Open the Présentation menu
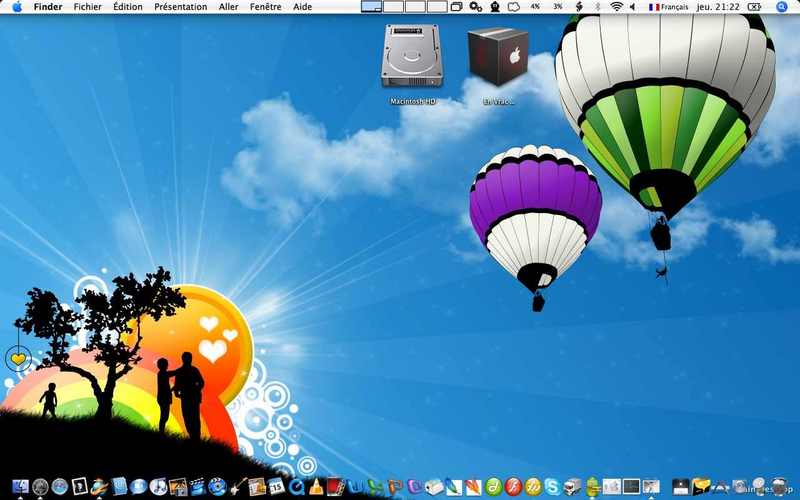 181,7
